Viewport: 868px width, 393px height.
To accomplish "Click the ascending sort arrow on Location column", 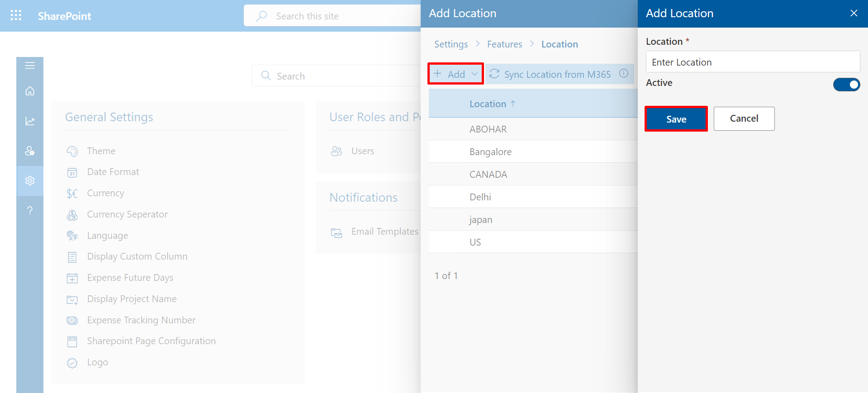I will [513, 104].
